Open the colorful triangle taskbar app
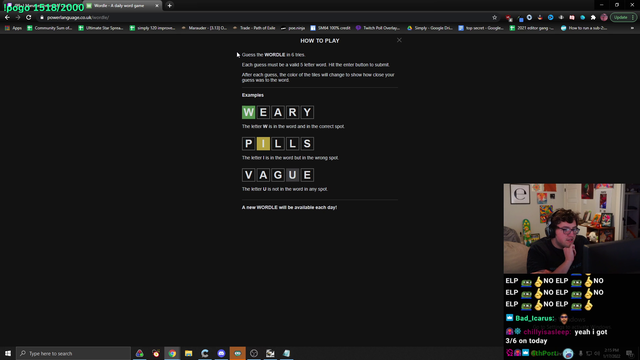Screen dimensions: 640x360 [140, 353]
